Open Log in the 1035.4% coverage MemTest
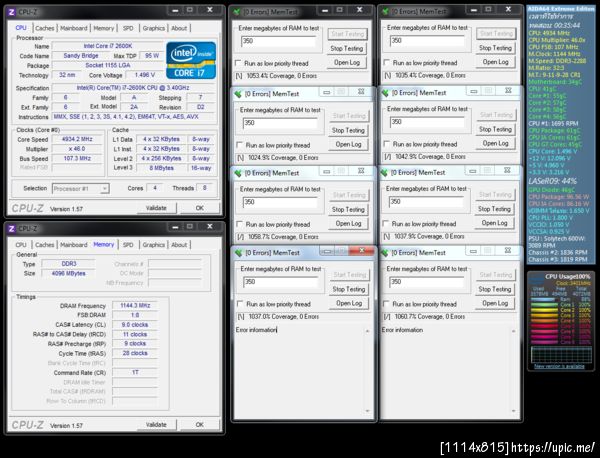Screen dimensions: 600x458 coord(495,62)
